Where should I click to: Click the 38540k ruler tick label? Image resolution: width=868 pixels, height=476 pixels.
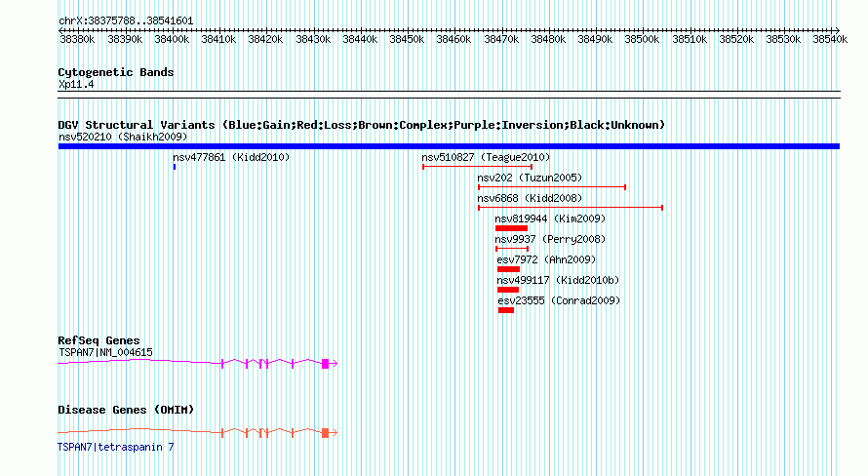click(x=830, y=39)
